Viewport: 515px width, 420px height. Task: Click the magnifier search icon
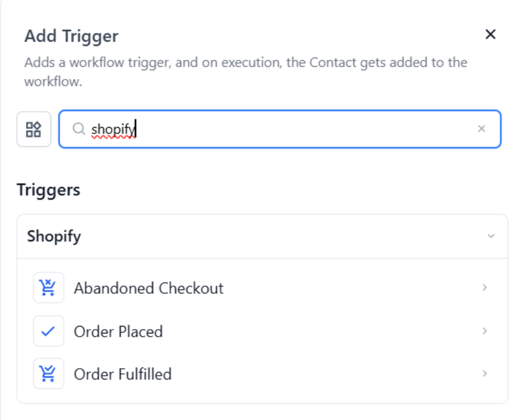point(79,129)
